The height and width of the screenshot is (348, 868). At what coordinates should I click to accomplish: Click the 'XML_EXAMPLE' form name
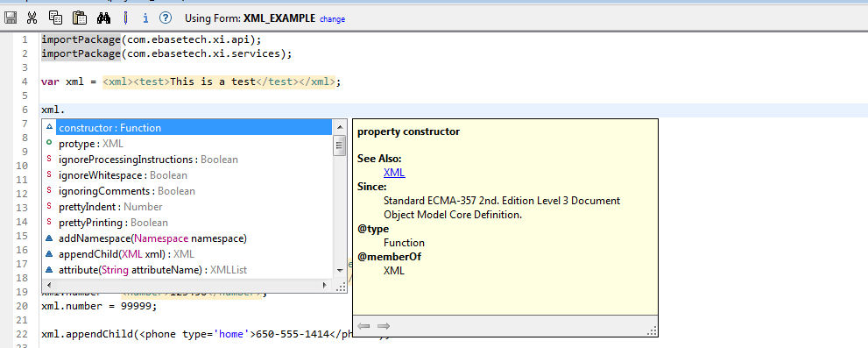(279, 18)
